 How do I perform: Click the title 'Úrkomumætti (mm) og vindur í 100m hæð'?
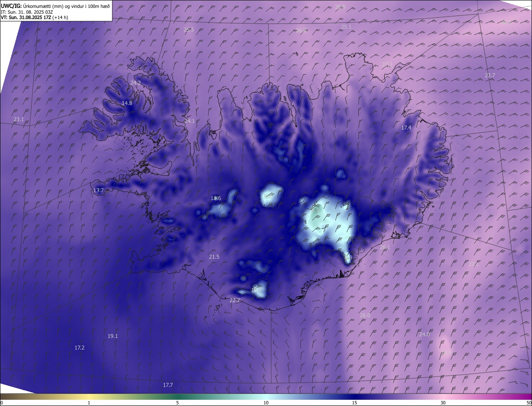pos(66,6)
